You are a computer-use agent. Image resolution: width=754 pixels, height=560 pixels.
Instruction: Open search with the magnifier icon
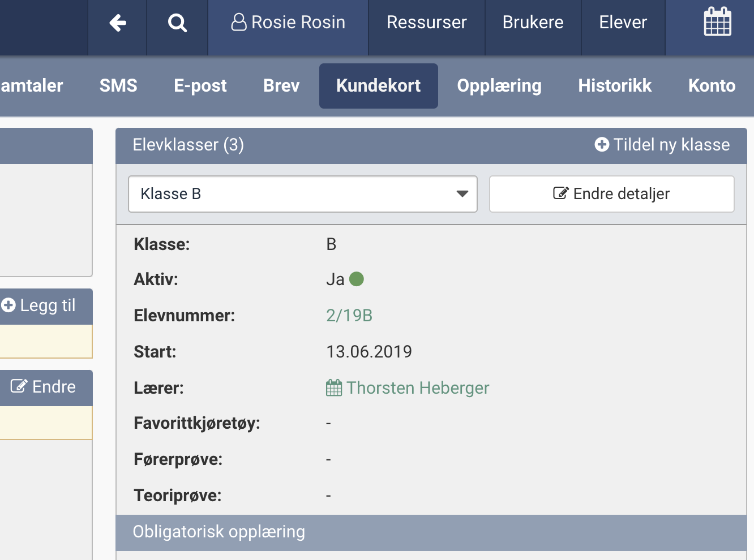tap(177, 23)
